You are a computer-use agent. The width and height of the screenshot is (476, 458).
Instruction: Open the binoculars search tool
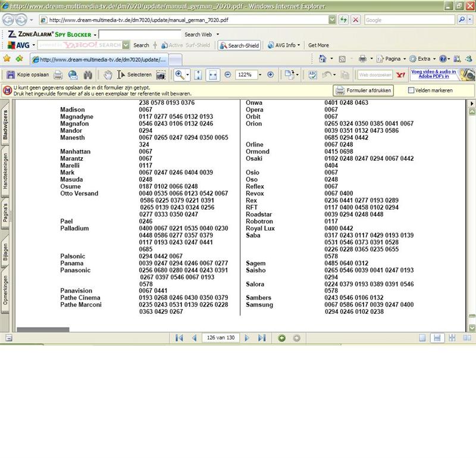(x=87, y=75)
